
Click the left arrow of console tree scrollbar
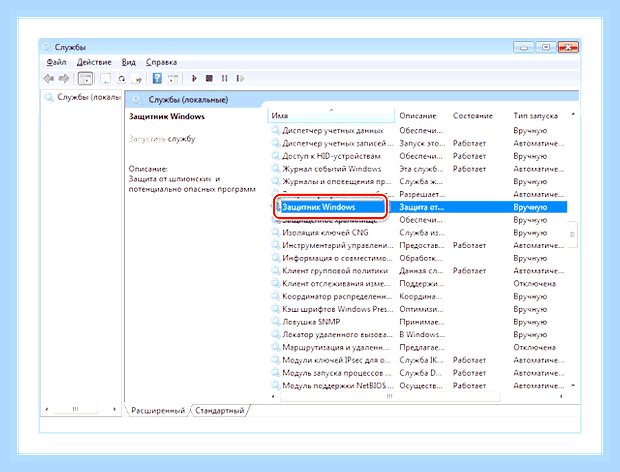(x=47, y=409)
